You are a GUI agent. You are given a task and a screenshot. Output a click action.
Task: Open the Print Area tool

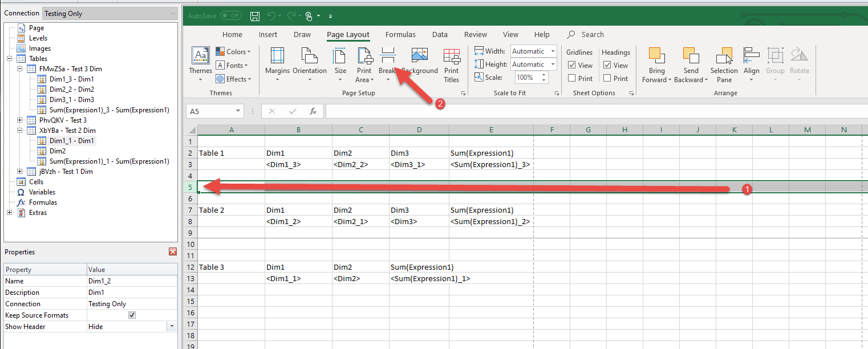coord(364,62)
